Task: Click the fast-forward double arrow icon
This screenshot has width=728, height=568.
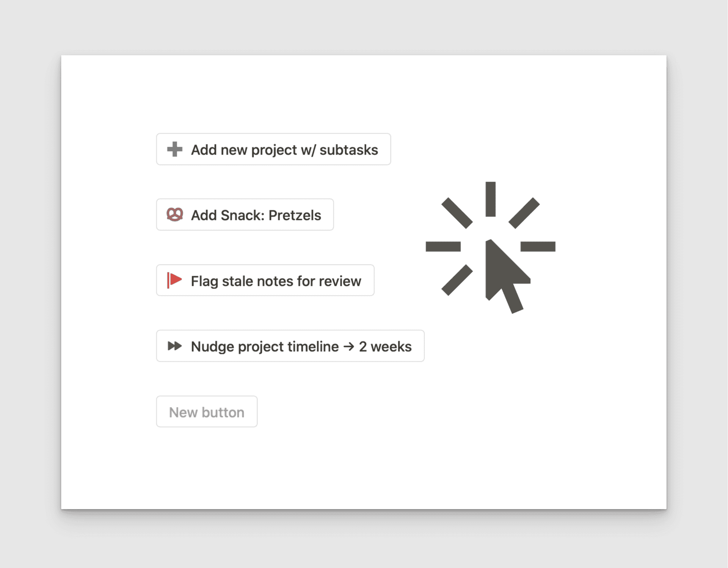Action: tap(174, 346)
